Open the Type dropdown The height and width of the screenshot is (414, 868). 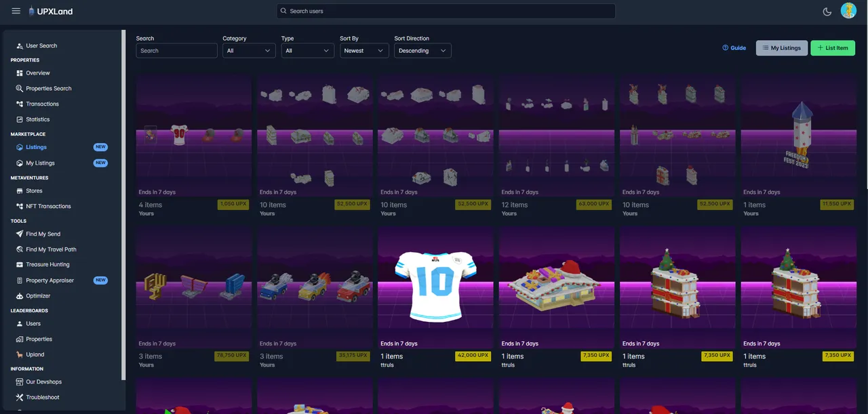click(x=307, y=51)
